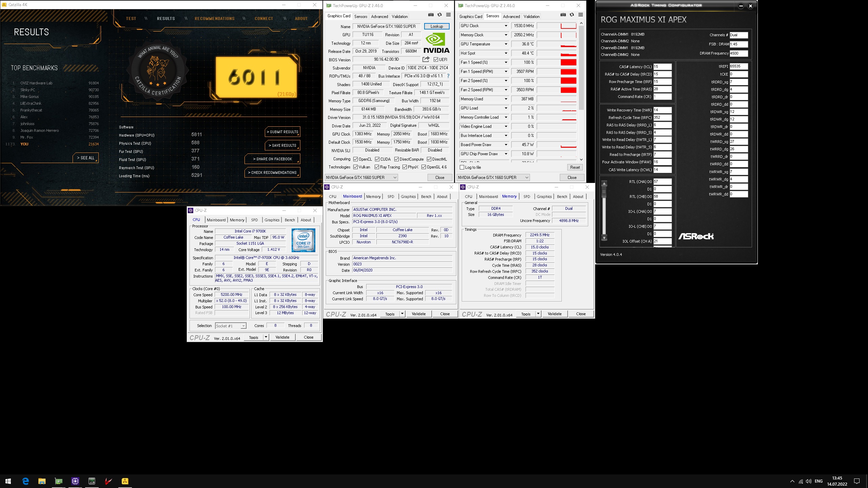Click Lookup button in GPU-Z
Image resolution: width=868 pixels, height=488 pixels.
point(437,26)
